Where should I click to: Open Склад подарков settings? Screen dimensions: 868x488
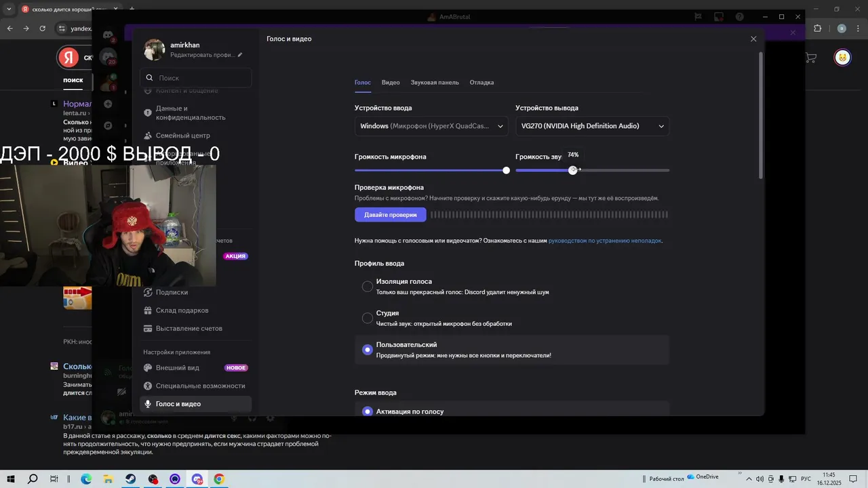pyautogui.click(x=196, y=310)
